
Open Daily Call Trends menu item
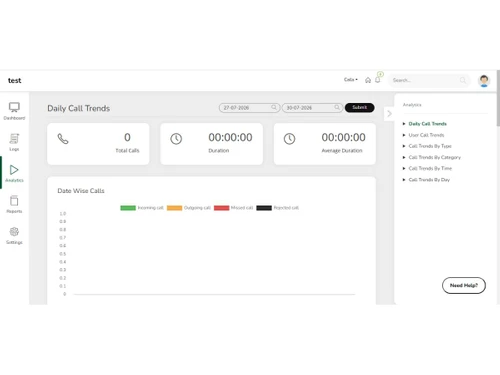click(427, 124)
